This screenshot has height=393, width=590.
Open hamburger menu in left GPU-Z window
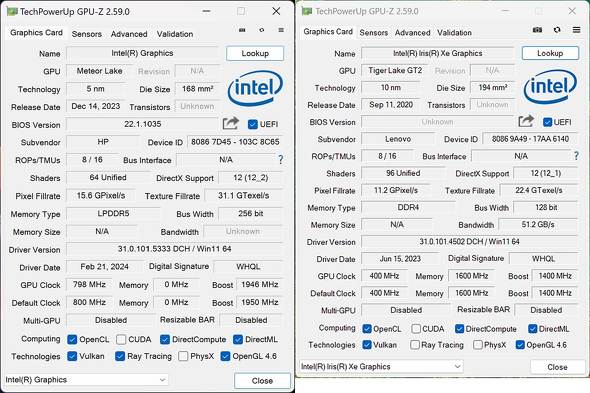281,30
